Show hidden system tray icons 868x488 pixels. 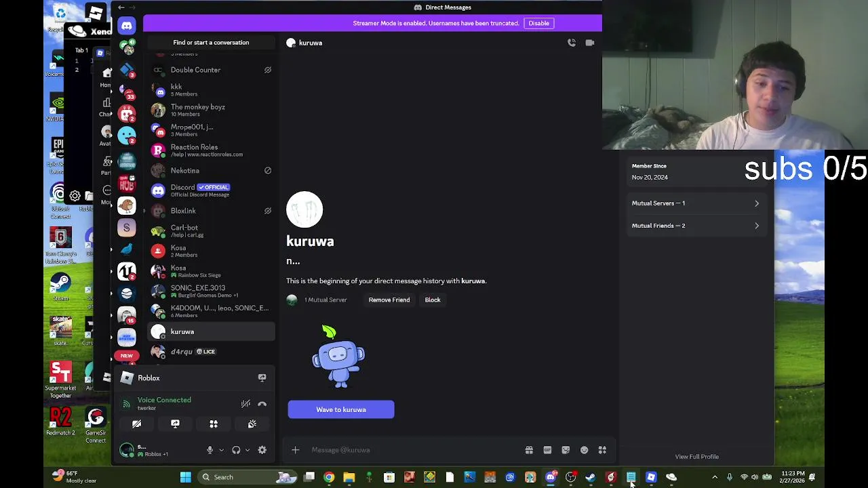point(715,477)
